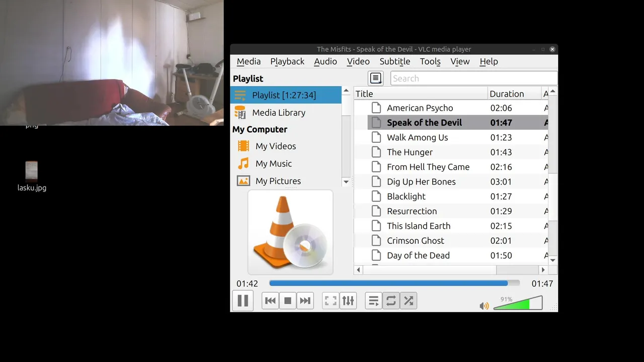Image resolution: width=644 pixels, height=362 pixels.
Task: Pause playback with the pause button
Action: click(x=243, y=301)
